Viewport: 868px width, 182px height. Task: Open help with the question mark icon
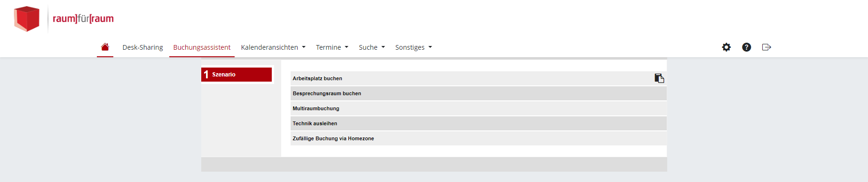pyautogui.click(x=747, y=47)
